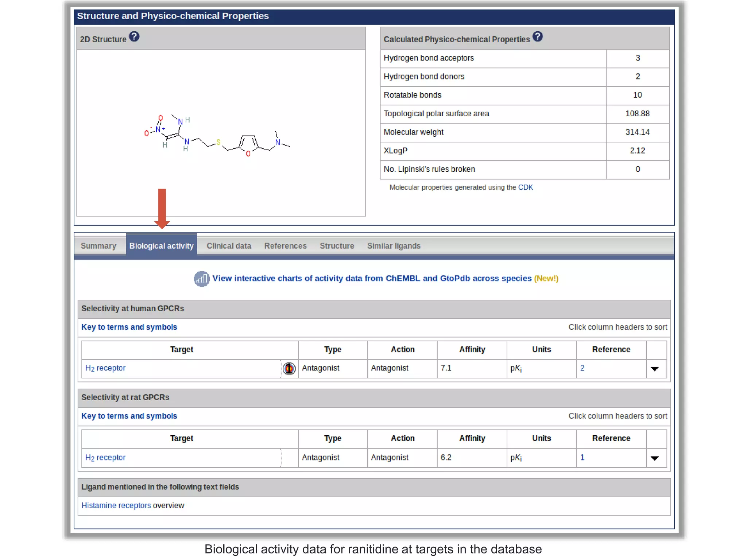The width and height of the screenshot is (747, 560).
Task: Open reference 2 in human GPCRs table
Action: click(582, 368)
